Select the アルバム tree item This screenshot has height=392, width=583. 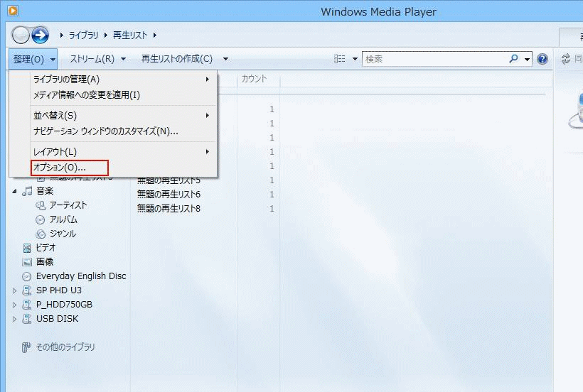63,219
